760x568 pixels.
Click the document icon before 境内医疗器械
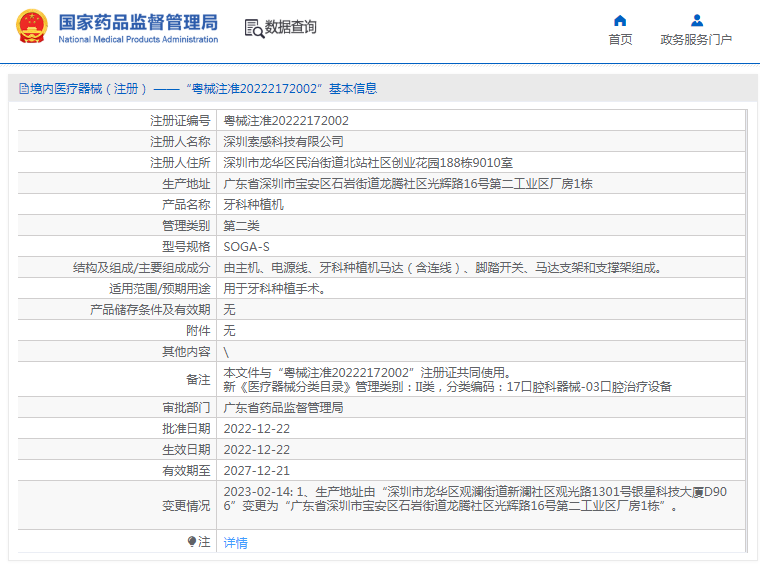pyautogui.click(x=23, y=89)
